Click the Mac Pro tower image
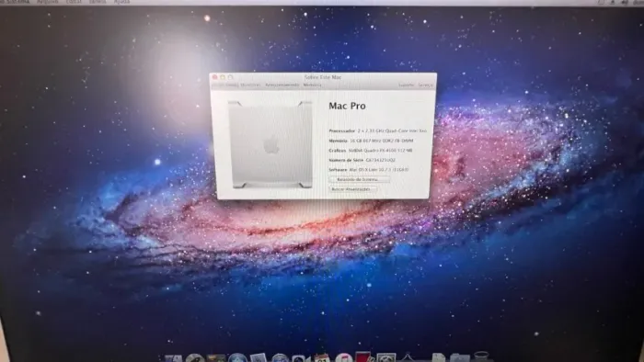Viewport: 644px width, 362px height. tap(270, 144)
